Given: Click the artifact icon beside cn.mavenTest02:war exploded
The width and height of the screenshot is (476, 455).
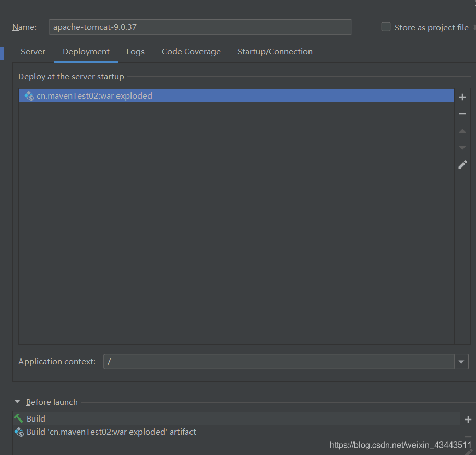Looking at the screenshot, I should coord(29,96).
